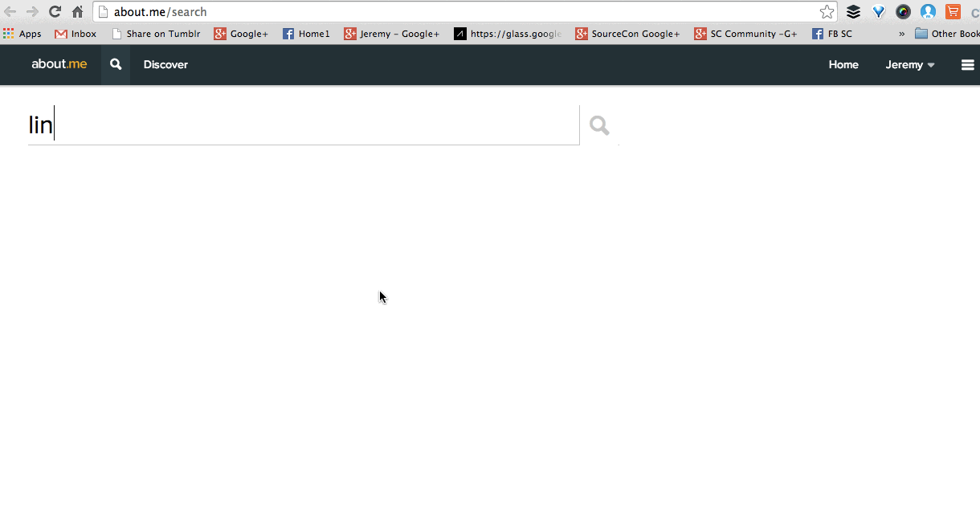The width and height of the screenshot is (980, 526).
Task: Click the Share on Tumblr bookmark
Action: 156,34
